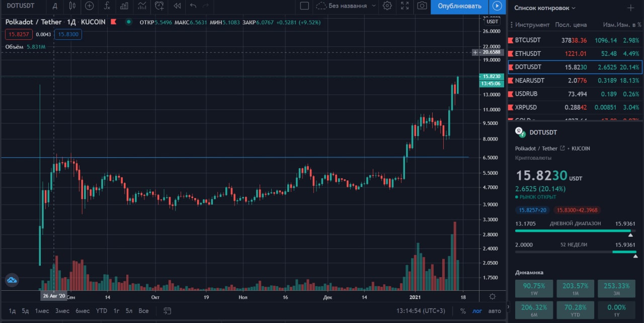Select the 1мес time range
The width and height of the screenshot is (644, 323).
(x=42, y=311)
